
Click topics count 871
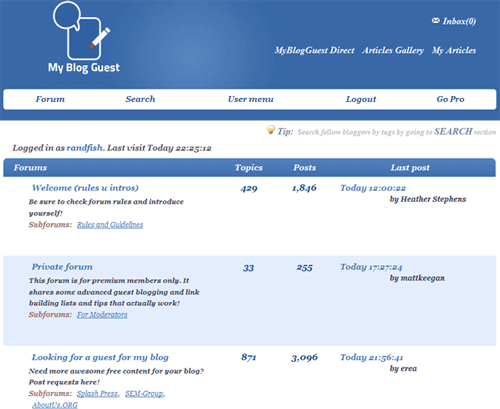coord(249,357)
